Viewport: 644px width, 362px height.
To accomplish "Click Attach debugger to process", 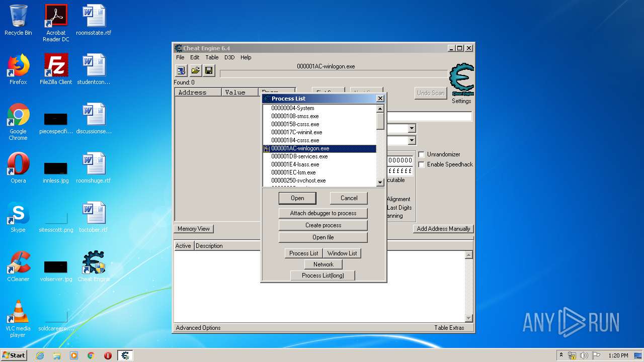I will tap(323, 213).
